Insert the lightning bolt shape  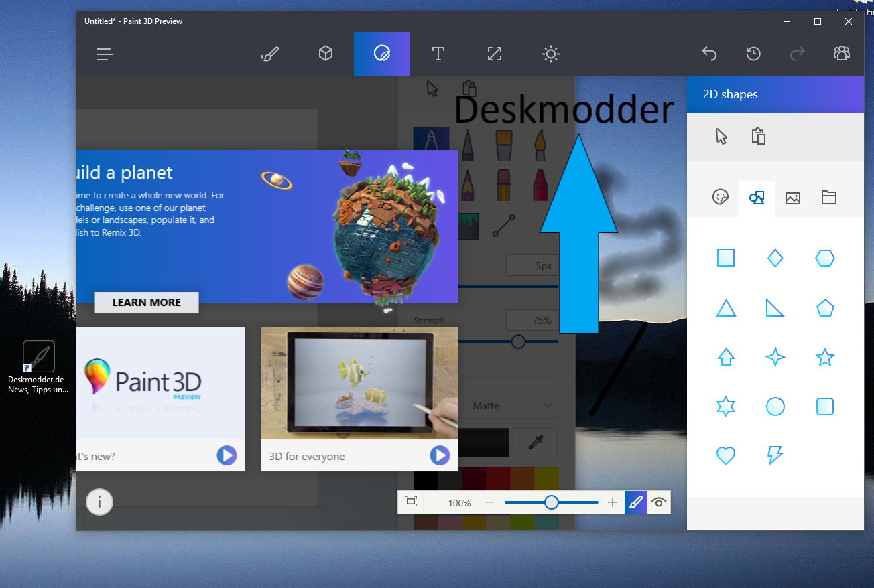coord(775,455)
